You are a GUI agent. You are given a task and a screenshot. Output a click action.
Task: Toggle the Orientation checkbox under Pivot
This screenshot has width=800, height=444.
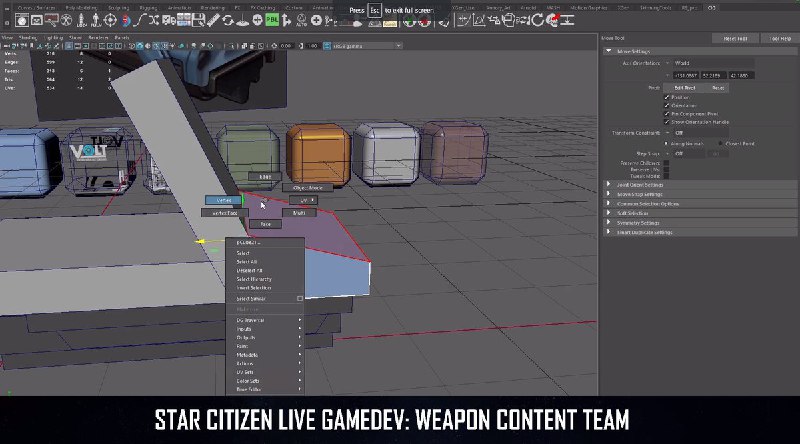[666, 105]
